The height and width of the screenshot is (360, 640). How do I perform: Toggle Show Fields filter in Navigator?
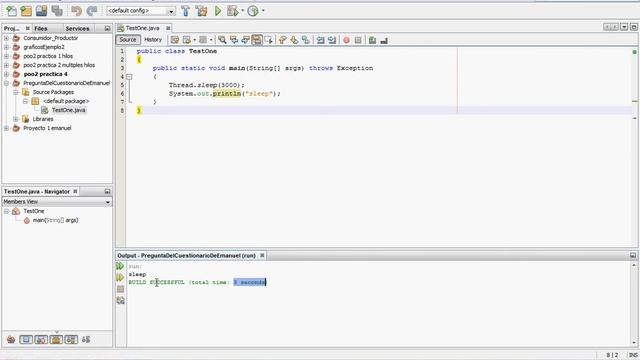click(26, 340)
